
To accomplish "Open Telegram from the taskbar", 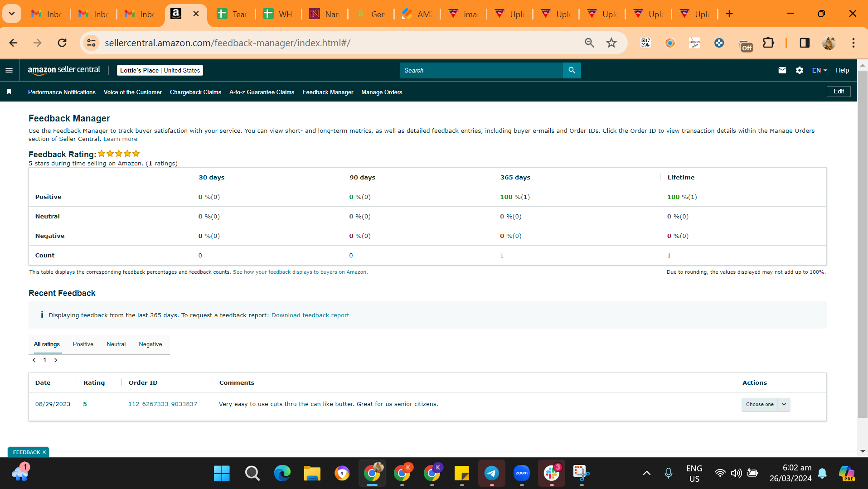I will click(x=492, y=474).
